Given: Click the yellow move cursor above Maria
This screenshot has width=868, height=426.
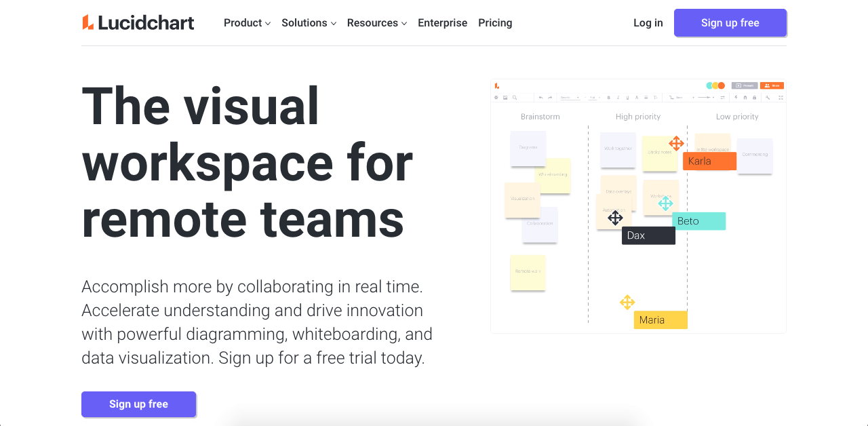Looking at the screenshot, I should point(627,303).
